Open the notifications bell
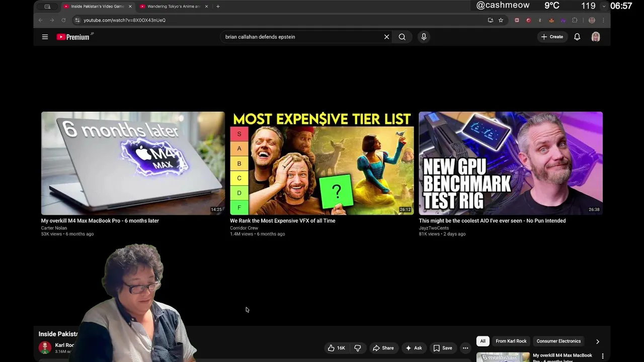 [577, 37]
